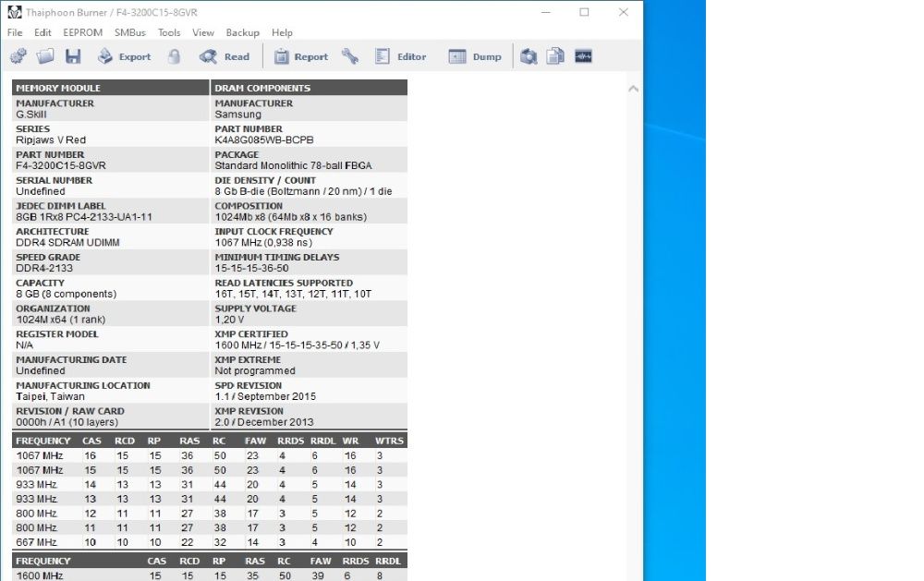This screenshot has height=581, width=924.
Task: Click the wrench tool icon
Action: pyautogui.click(x=350, y=56)
